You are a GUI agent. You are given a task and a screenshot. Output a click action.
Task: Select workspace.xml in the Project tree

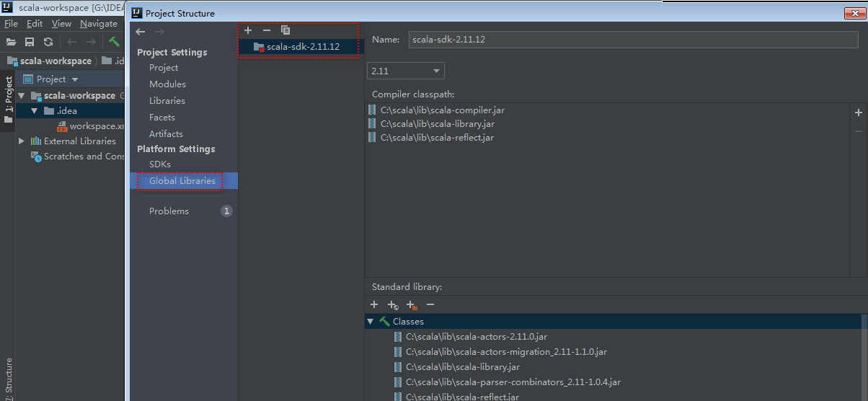point(97,126)
